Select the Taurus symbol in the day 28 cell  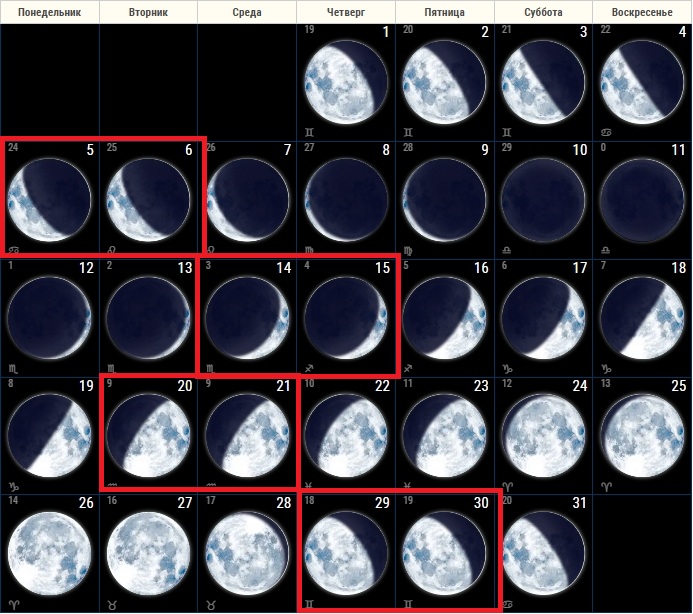(x=211, y=604)
